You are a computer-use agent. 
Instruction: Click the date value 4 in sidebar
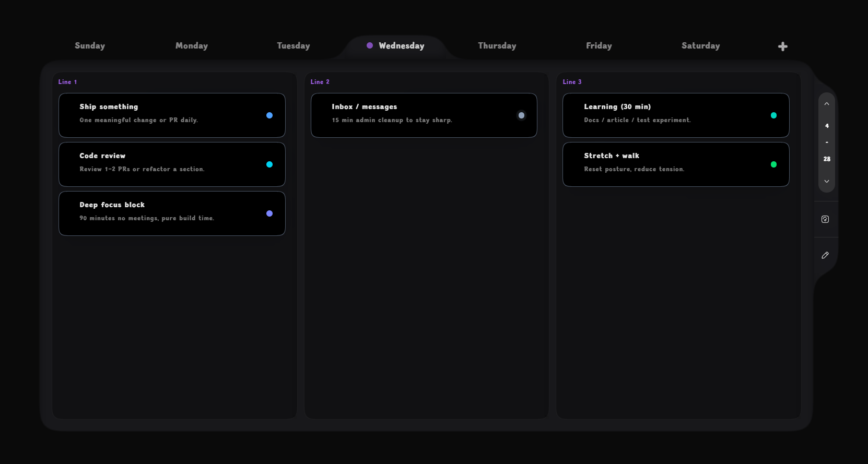coord(827,126)
